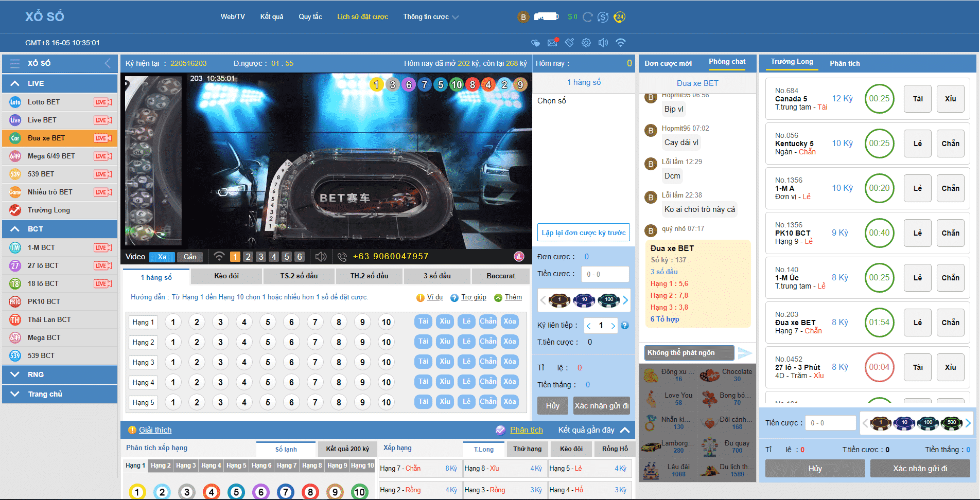Select number 5 in Hang 1 row
This screenshot has width=980, height=500.
tap(268, 322)
